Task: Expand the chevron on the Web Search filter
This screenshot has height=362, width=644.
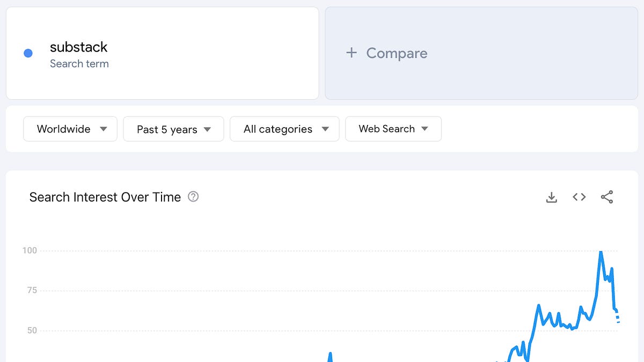Action: click(424, 129)
